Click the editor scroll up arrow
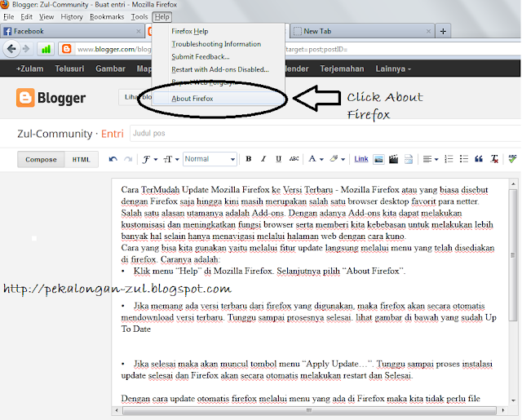The width and height of the screenshot is (522, 420). (513, 184)
